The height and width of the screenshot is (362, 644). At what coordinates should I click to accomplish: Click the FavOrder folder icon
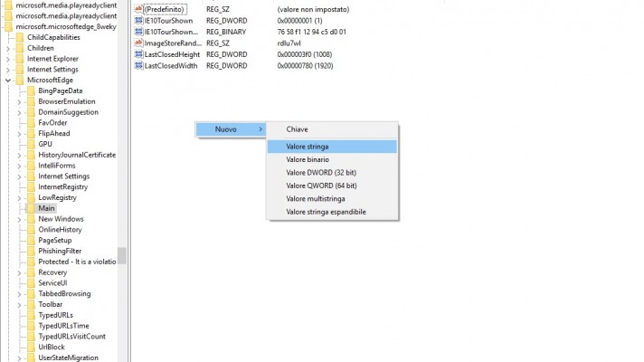click(31, 123)
